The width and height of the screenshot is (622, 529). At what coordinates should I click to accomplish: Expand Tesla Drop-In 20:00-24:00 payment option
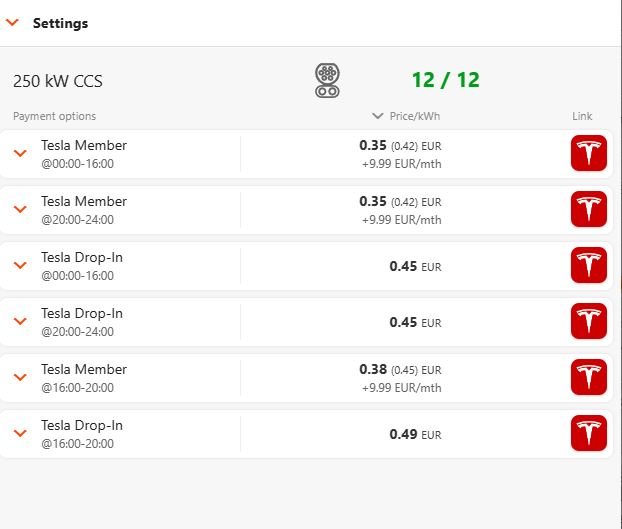tap(19, 322)
